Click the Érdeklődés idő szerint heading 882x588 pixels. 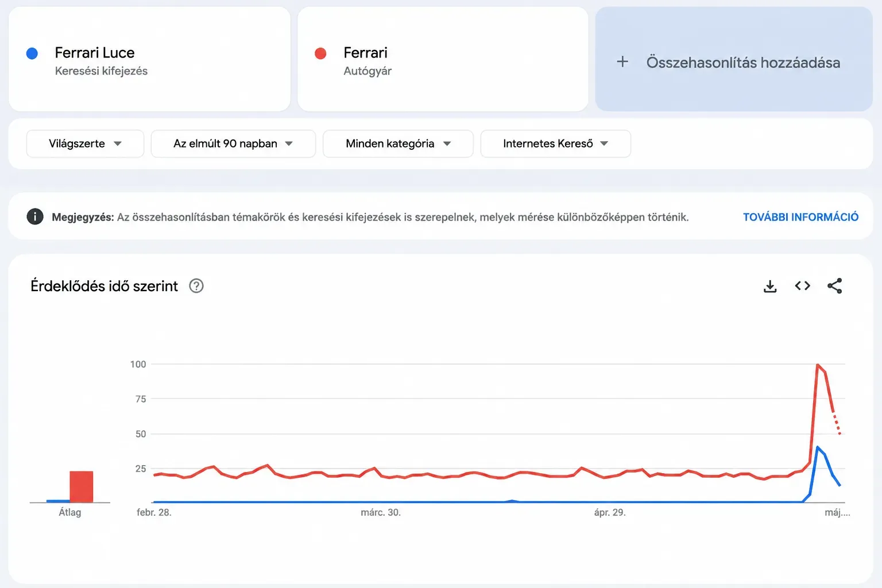104,286
